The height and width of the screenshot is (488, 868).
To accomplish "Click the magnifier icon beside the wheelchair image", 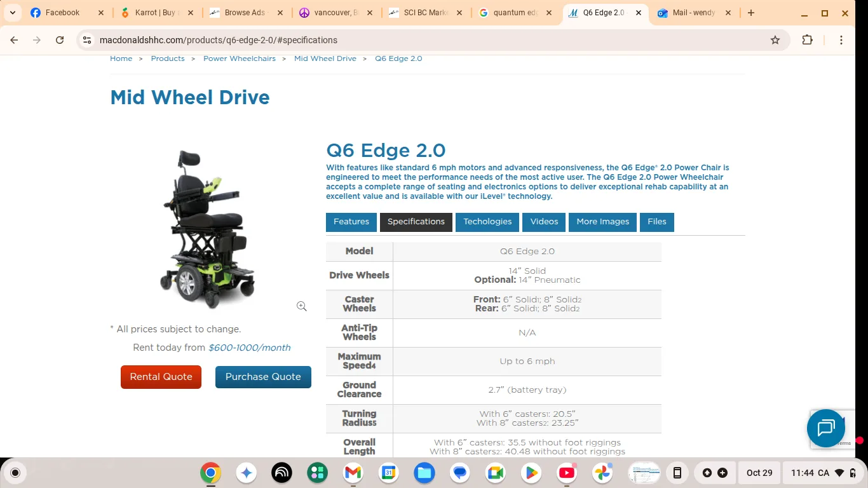I will (x=301, y=306).
